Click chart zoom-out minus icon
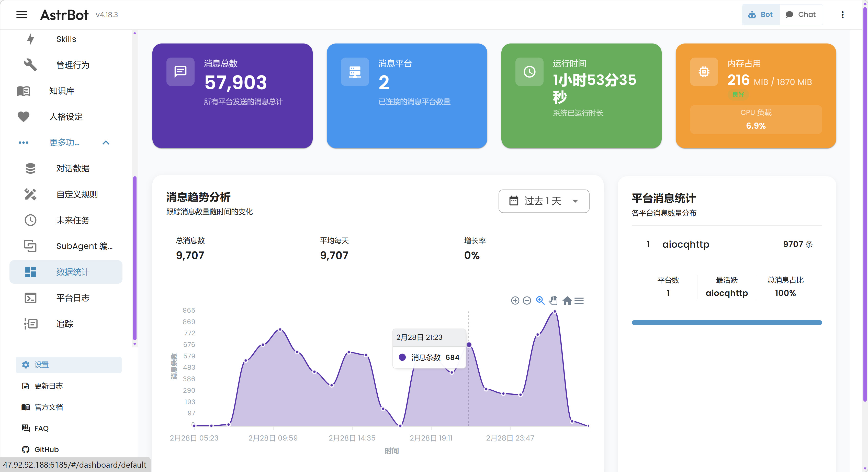The image size is (868, 472). [527, 300]
